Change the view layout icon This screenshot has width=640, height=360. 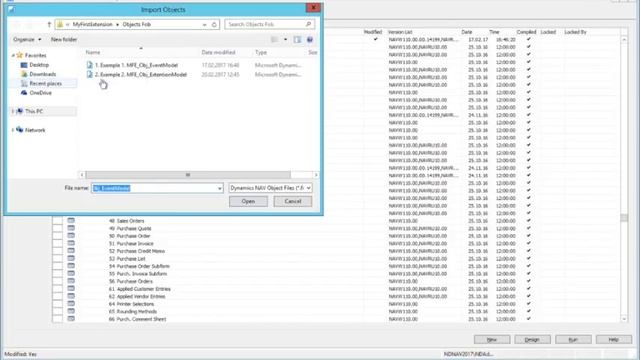pyautogui.click(x=274, y=40)
